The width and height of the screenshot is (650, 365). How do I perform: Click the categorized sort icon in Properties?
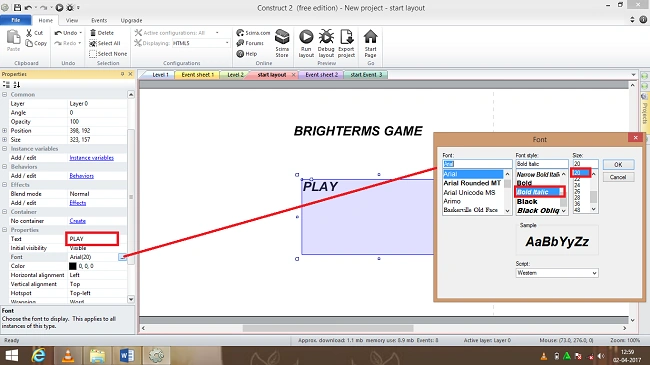click(x=6, y=85)
